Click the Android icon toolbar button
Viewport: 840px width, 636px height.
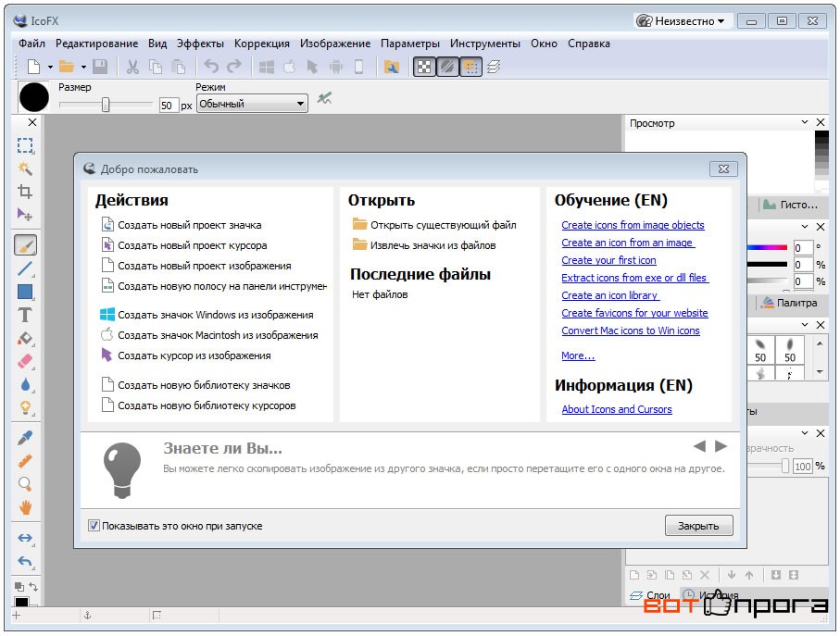(336, 67)
